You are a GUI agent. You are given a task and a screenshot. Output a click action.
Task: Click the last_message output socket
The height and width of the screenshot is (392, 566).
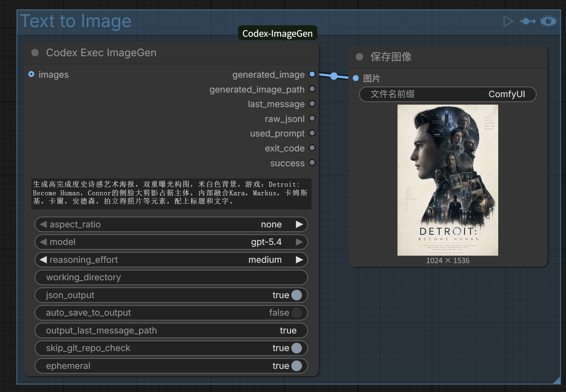312,104
